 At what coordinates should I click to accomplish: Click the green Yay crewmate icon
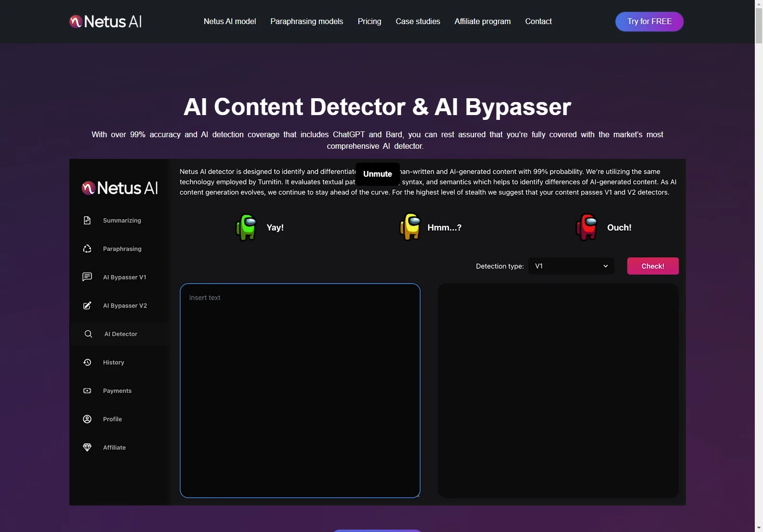[x=247, y=227]
